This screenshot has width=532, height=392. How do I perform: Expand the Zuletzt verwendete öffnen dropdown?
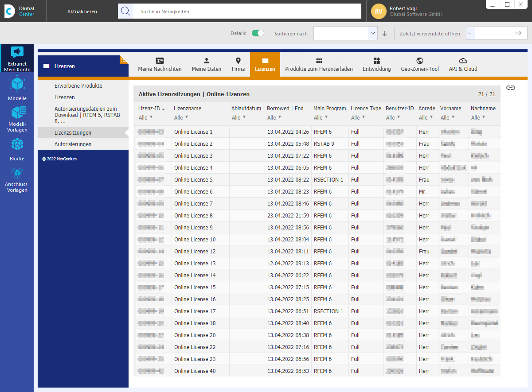[x=471, y=33]
